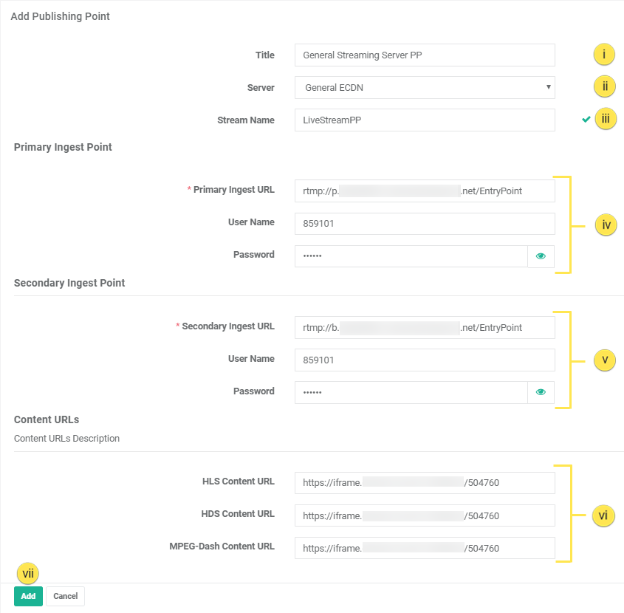Open the Server dropdown
The width and height of the screenshot is (624, 613).
point(425,88)
